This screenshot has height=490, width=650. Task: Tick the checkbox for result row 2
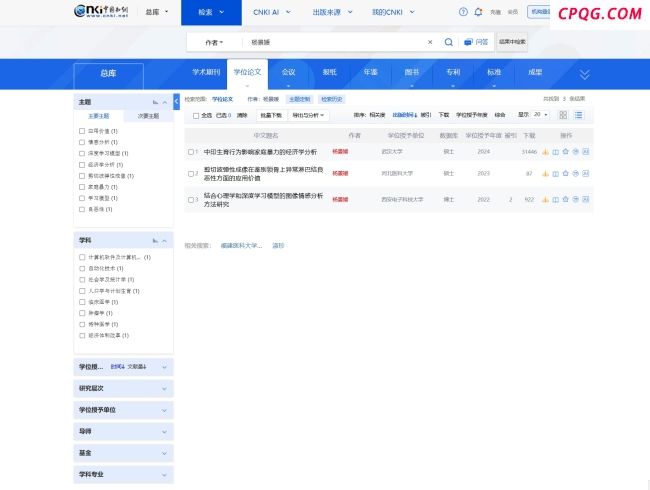click(191, 174)
